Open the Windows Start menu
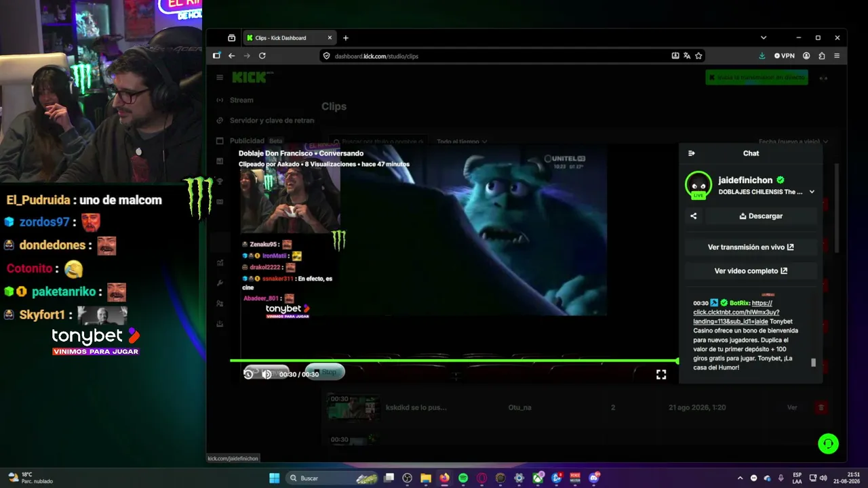This screenshot has height=488, width=868. tap(274, 478)
